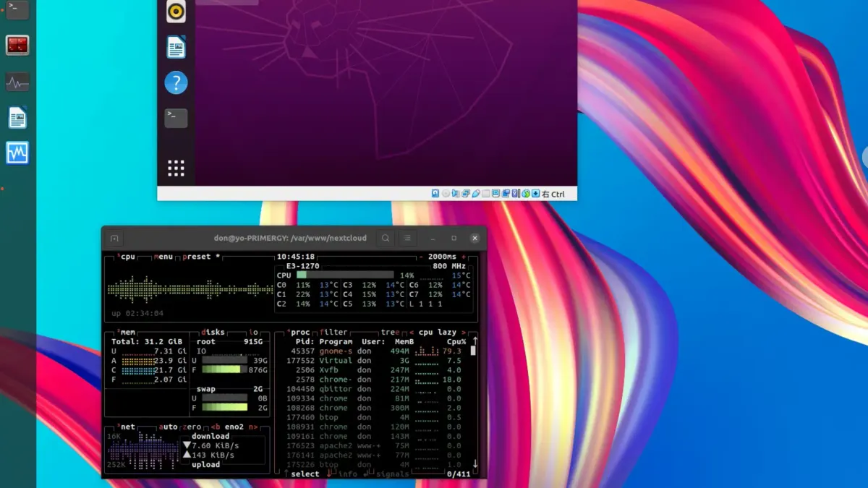Open Rhythmbox in the VM guest dock
The height and width of the screenshot is (488, 868).
tap(176, 11)
